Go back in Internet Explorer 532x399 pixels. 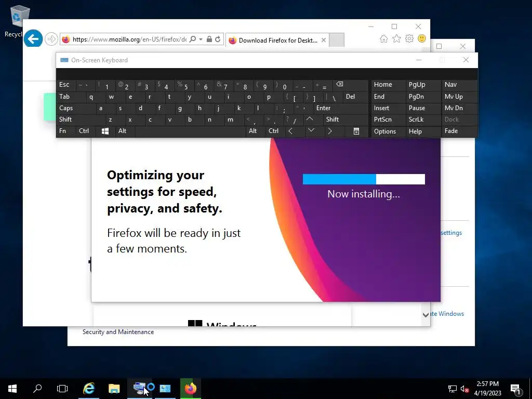(33, 39)
